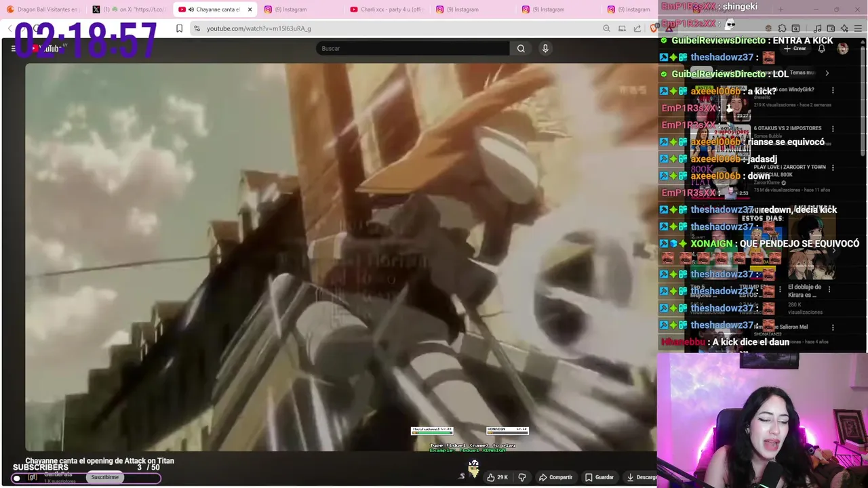868x488 pixels.
Task: Open the Brave Shields lion icon
Action: (x=654, y=28)
